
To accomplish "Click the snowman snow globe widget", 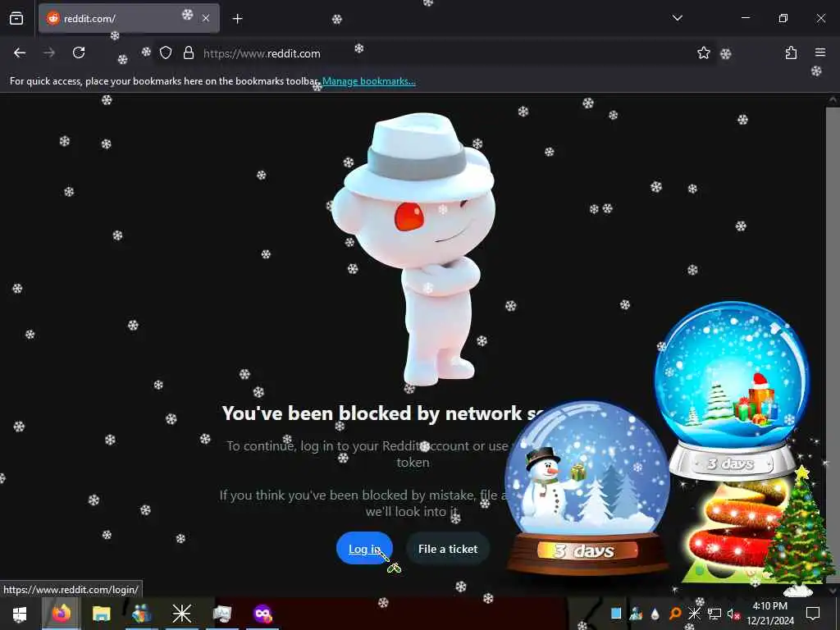I will point(587,487).
